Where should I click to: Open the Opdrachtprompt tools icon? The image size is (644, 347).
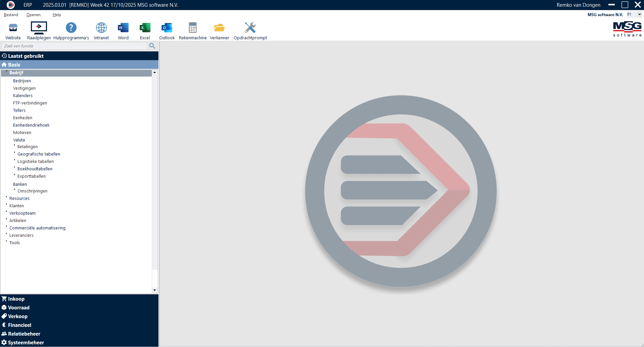(x=250, y=28)
